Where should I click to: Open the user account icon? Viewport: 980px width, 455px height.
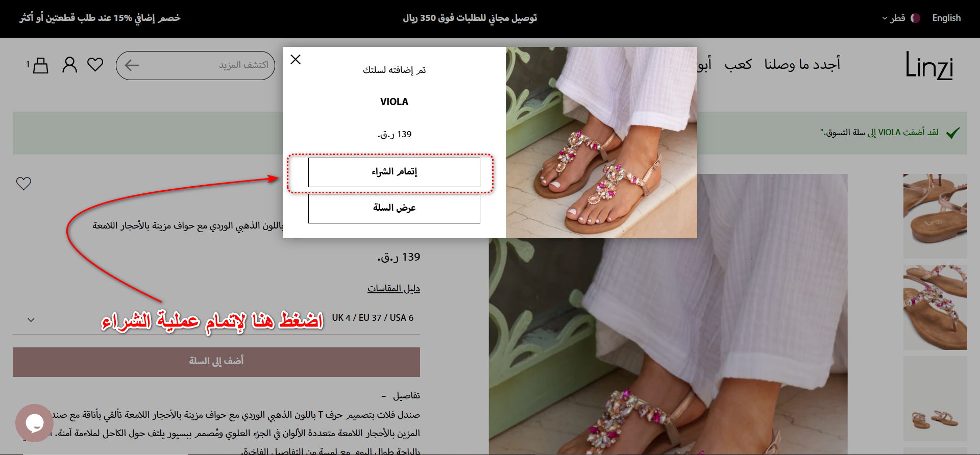coord(69,65)
